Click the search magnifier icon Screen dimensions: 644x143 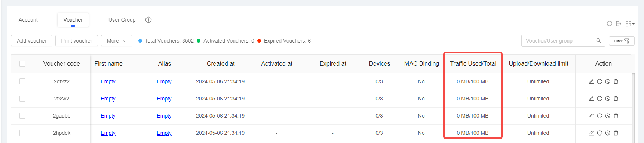pos(598,41)
